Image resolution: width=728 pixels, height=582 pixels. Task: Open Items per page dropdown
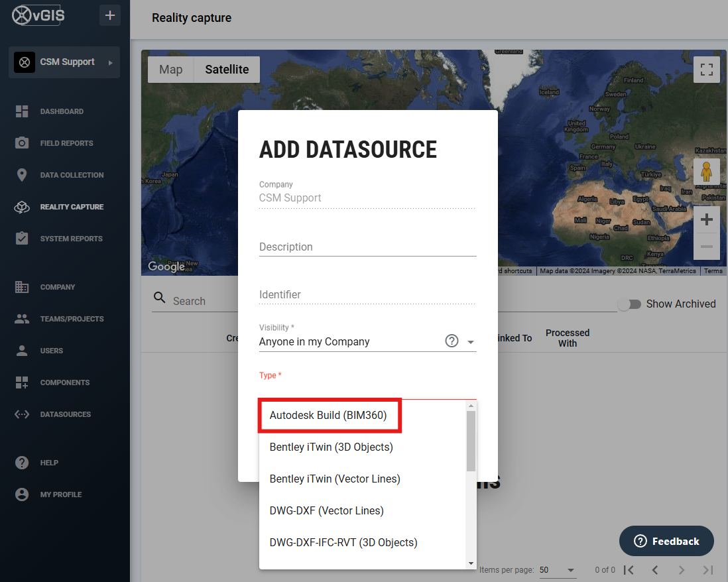coord(558,570)
